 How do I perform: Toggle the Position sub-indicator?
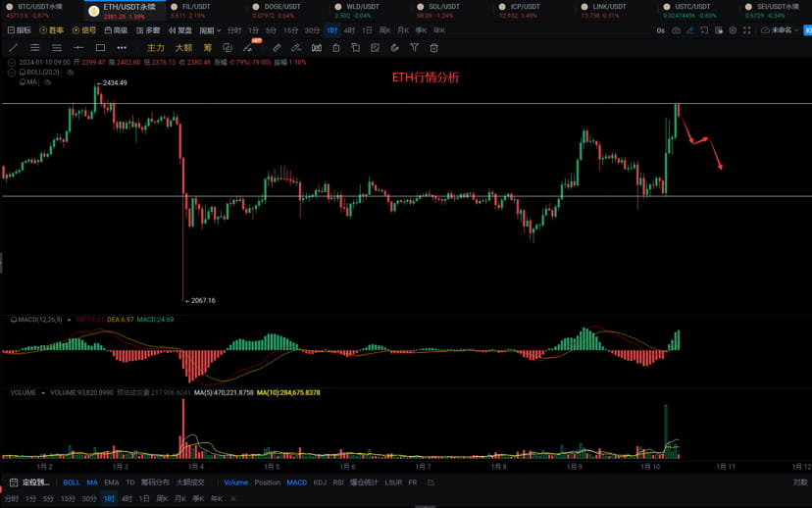267,483
